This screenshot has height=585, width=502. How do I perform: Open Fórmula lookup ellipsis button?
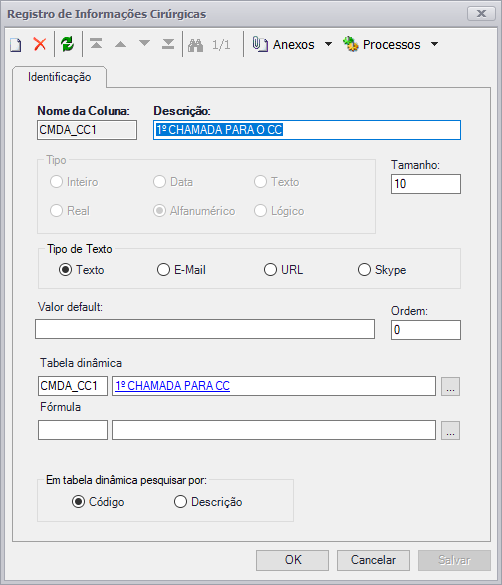coord(450,430)
